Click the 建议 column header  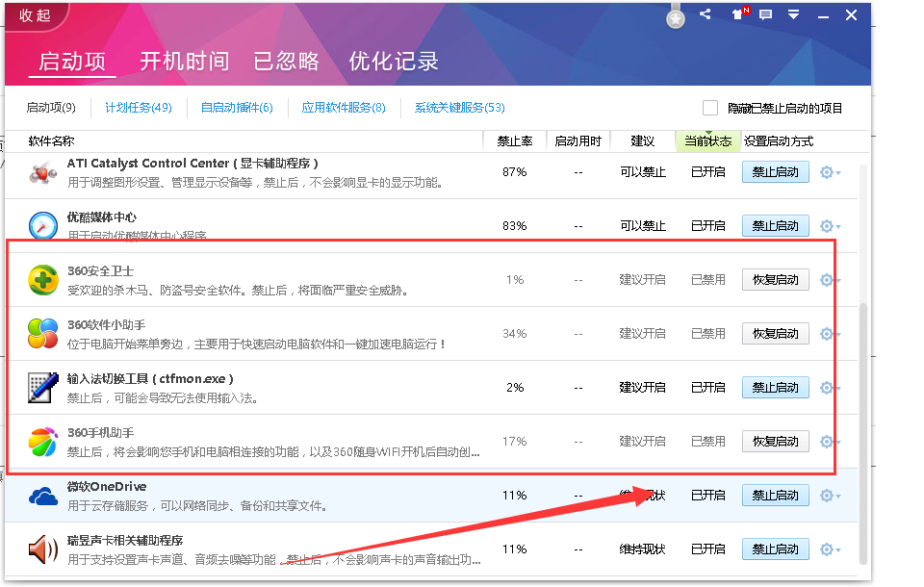[642, 140]
